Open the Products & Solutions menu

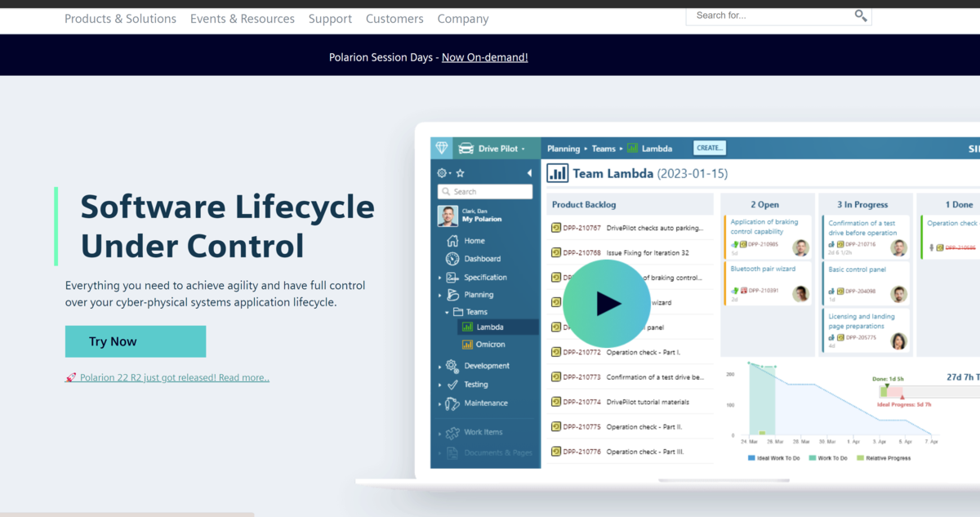[x=120, y=18]
